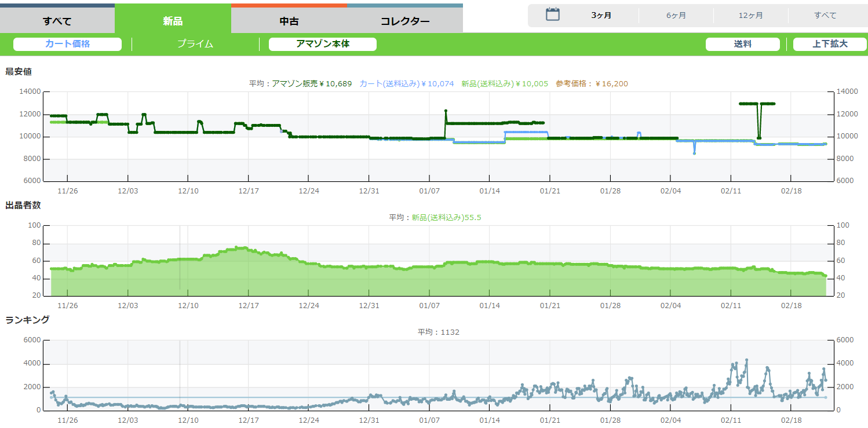The height and width of the screenshot is (428, 868).
Task: Open the 中古 tab
Action: (289, 21)
